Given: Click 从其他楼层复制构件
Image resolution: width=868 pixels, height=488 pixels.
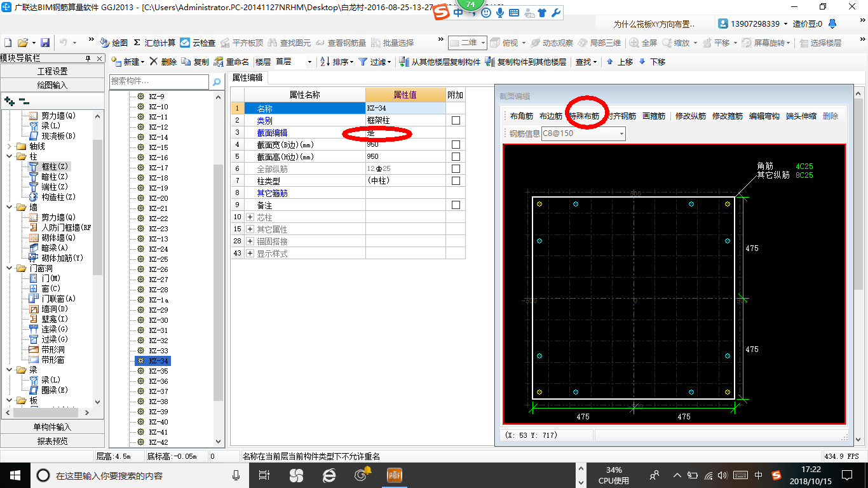Looking at the screenshot, I should coord(440,62).
